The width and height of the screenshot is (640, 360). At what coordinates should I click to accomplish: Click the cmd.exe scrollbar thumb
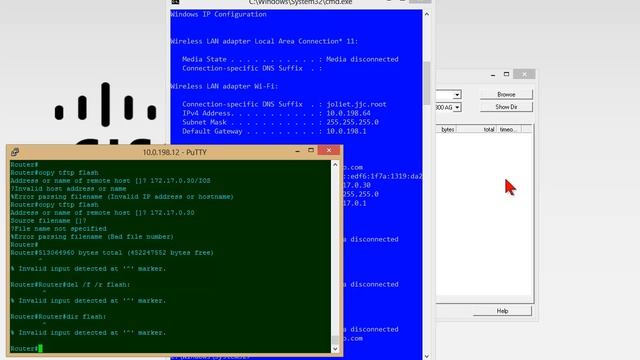click(427, 83)
